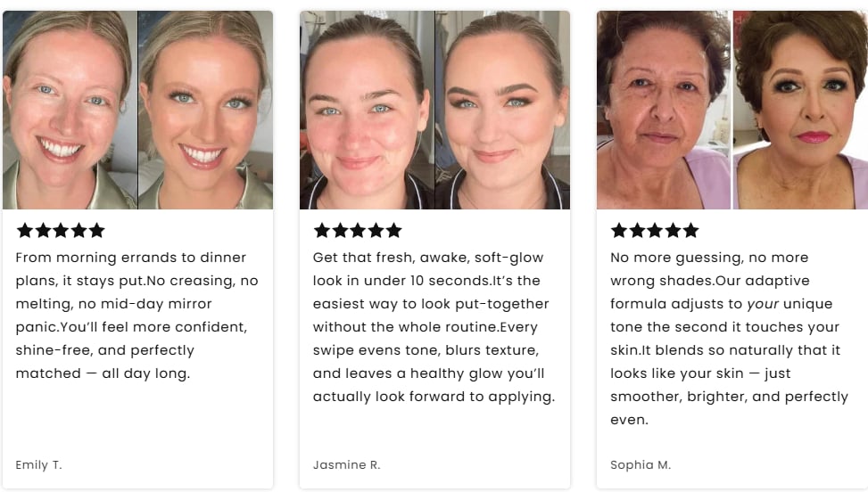Select the second star on Sophia M.'s review
Viewport: 868px width, 492px height.
tap(637, 231)
